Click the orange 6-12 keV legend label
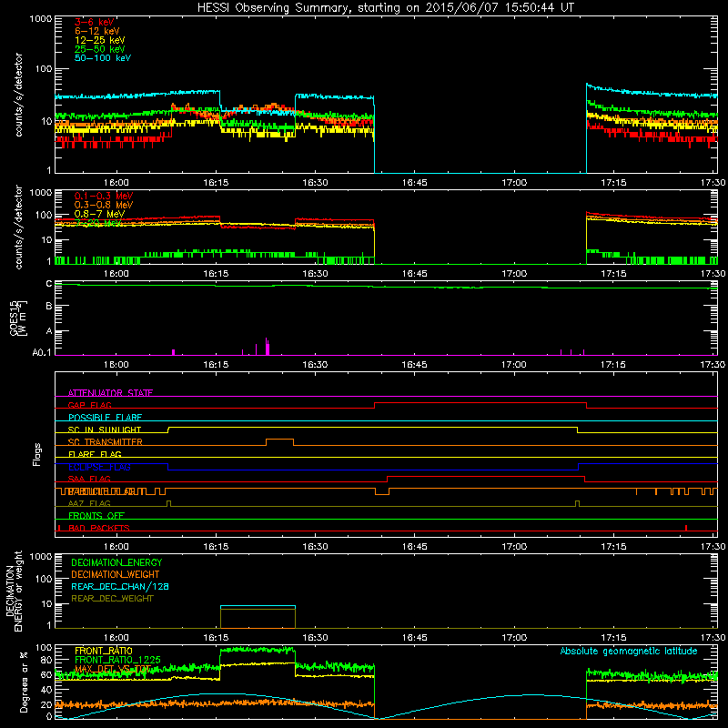 point(97,31)
